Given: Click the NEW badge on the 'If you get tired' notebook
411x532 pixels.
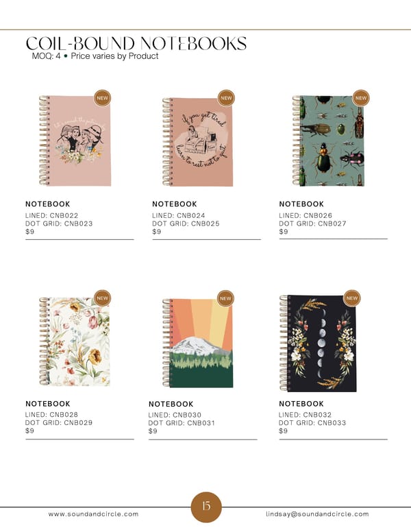Looking at the screenshot, I should tap(226, 98).
